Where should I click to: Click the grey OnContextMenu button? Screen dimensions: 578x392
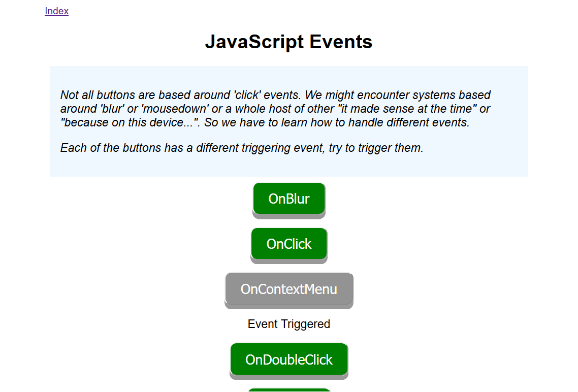289,289
